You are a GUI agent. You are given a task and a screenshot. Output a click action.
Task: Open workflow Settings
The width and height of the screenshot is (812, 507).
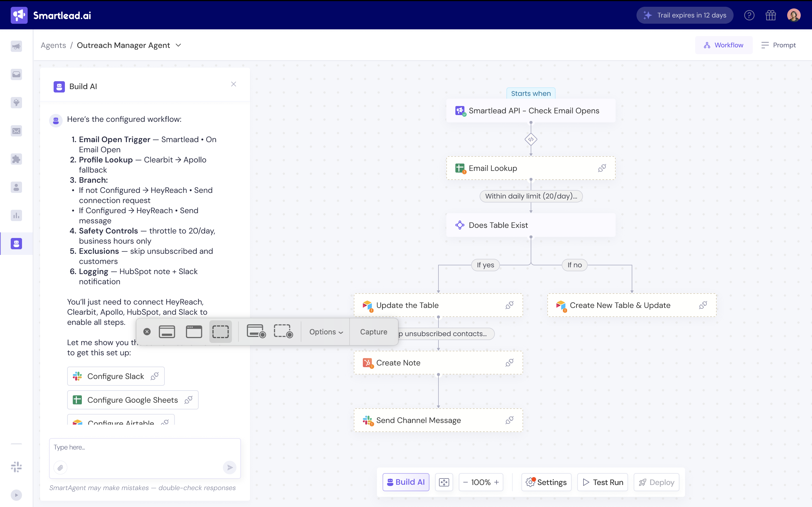[546, 482]
